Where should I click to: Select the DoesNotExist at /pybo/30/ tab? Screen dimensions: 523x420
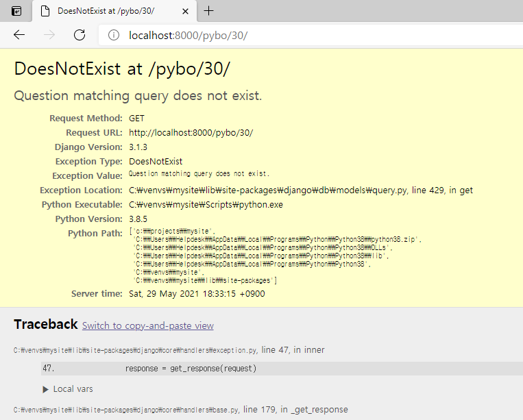(x=114, y=11)
